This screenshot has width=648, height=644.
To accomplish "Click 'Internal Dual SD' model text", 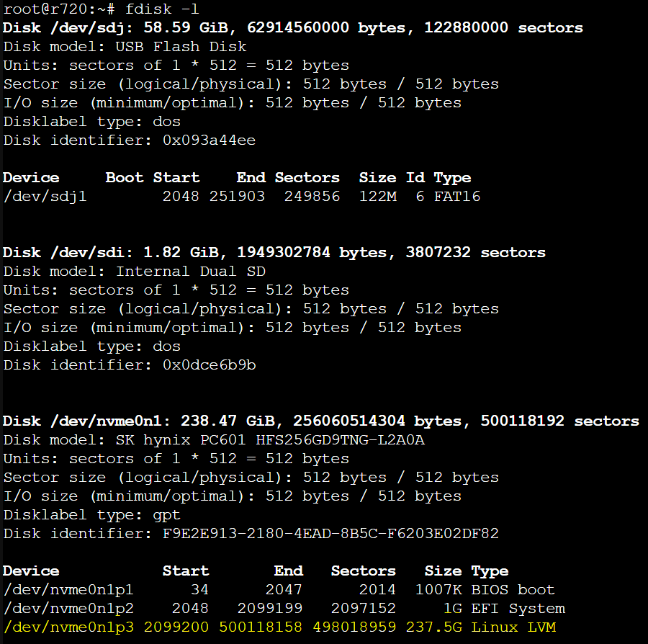I will click(x=190, y=272).
